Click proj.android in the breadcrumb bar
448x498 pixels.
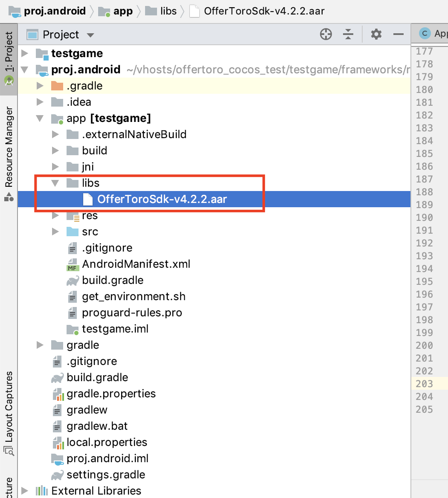[55, 11]
